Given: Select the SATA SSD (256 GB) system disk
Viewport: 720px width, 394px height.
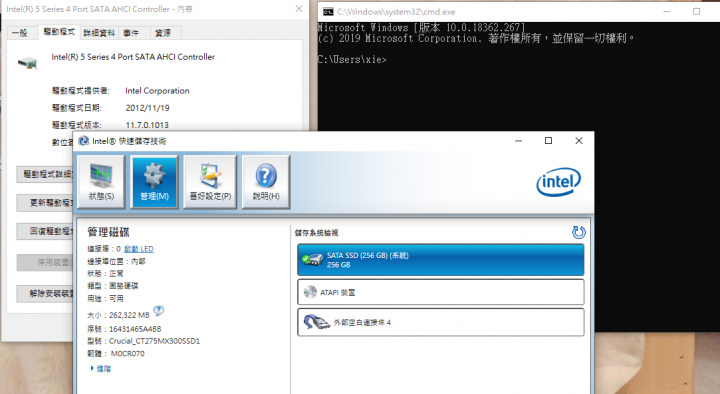Looking at the screenshot, I should [x=441, y=260].
